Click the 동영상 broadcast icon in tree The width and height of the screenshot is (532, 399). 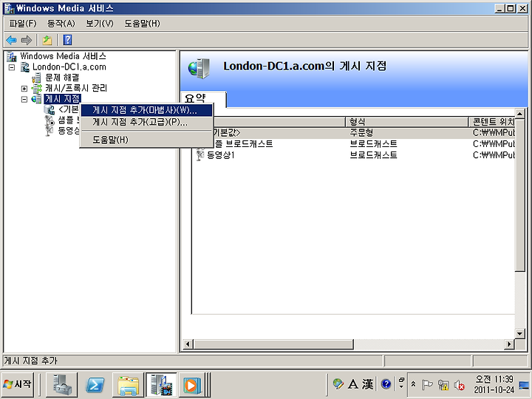point(50,131)
